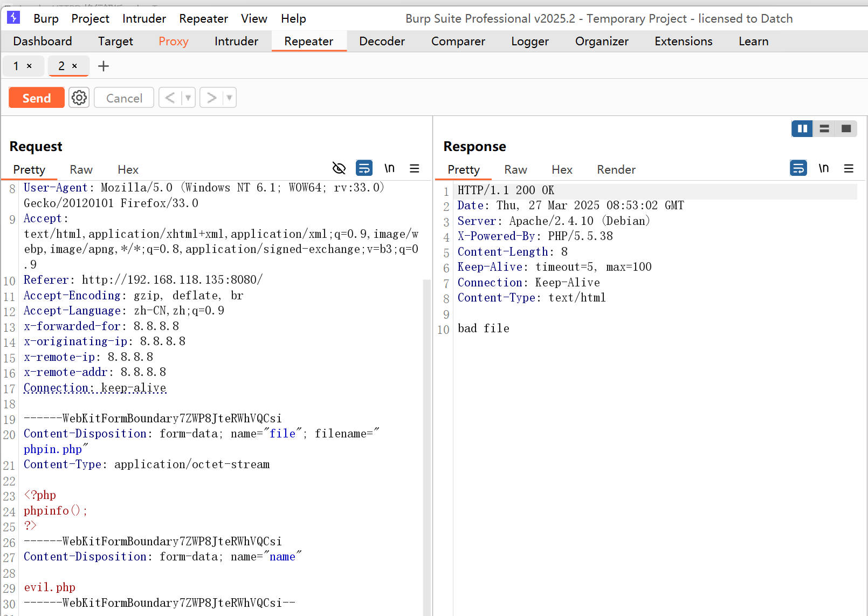The width and height of the screenshot is (868, 616).
Task: Switch to the Learn tab
Action: tap(754, 41)
